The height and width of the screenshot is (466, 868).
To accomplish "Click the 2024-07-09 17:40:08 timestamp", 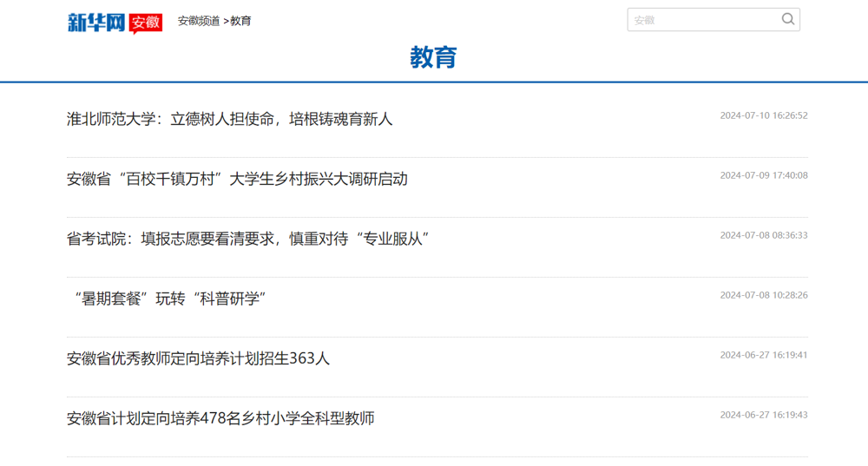I will [763, 175].
